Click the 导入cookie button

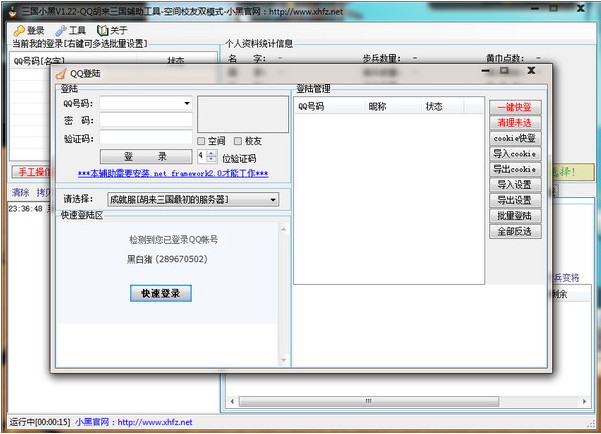point(515,154)
